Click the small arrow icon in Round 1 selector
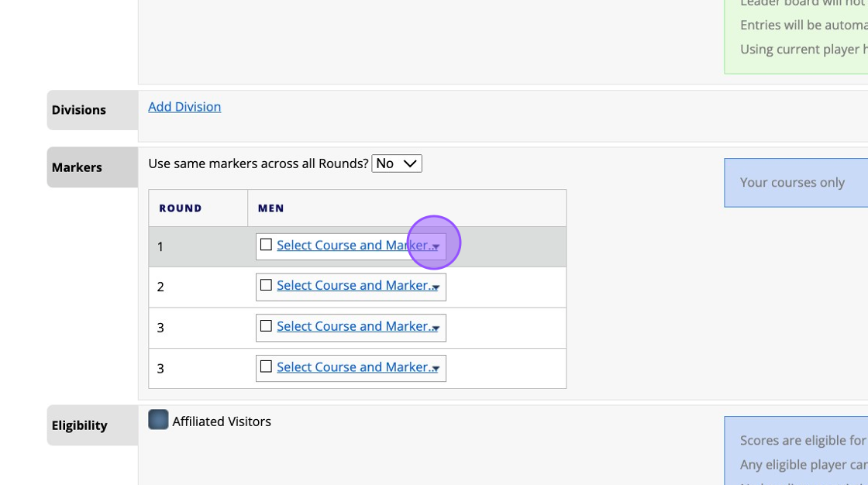This screenshot has width=868, height=485. pyautogui.click(x=436, y=247)
